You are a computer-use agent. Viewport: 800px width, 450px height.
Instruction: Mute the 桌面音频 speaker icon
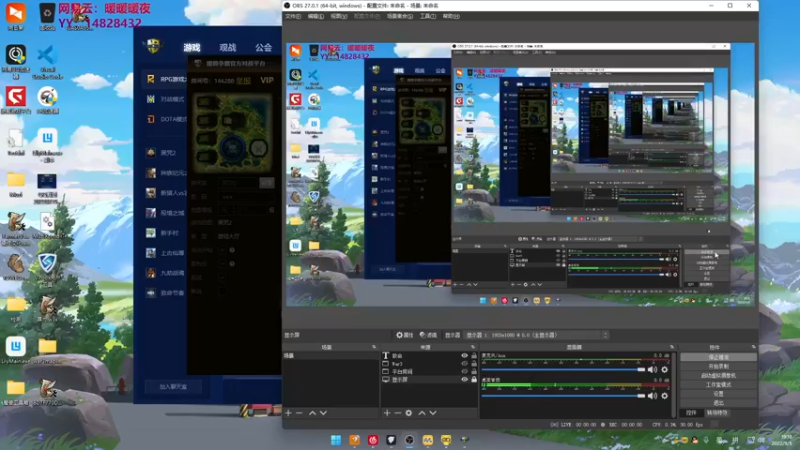652,395
